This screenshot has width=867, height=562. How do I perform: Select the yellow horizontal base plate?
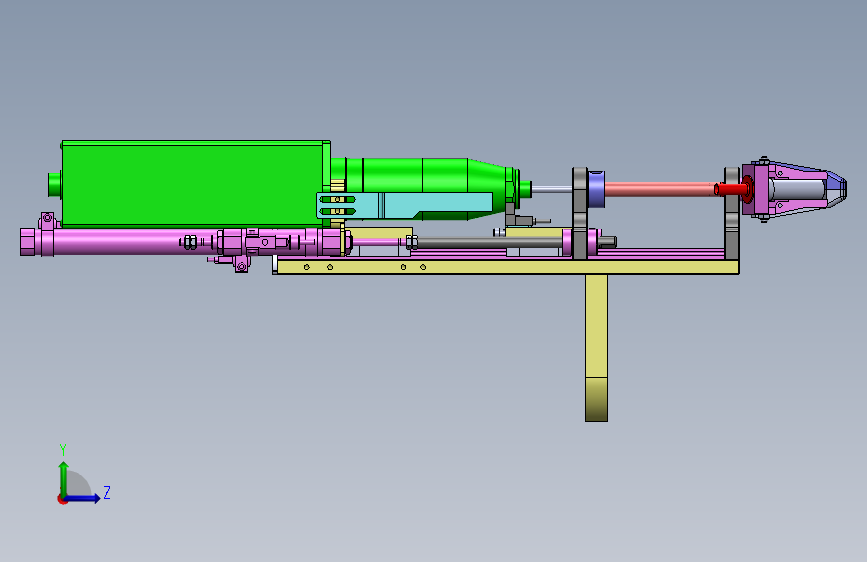(x=506, y=267)
